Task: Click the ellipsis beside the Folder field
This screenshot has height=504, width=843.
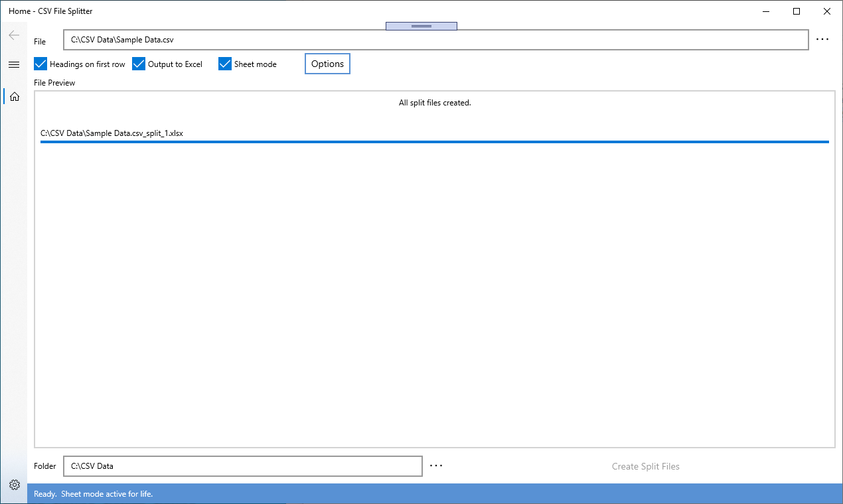Action: 436,466
